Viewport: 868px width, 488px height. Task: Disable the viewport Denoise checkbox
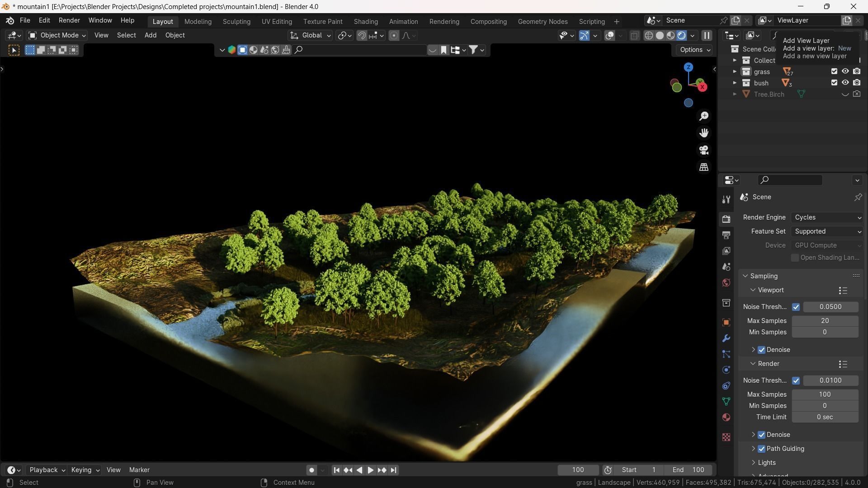(761, 350)
